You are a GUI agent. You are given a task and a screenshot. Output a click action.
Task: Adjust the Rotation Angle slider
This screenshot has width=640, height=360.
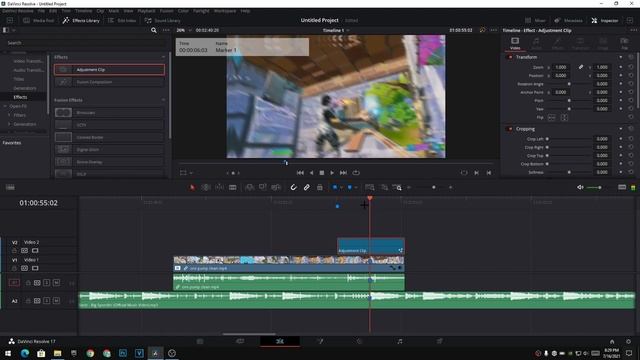(x=569, y=84)
